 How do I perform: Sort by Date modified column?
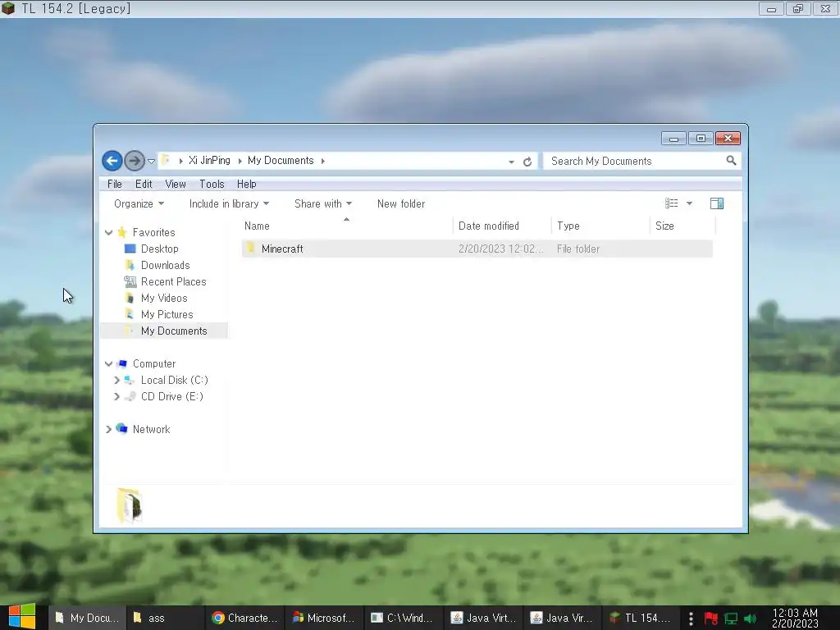click(x=502, y=226)
